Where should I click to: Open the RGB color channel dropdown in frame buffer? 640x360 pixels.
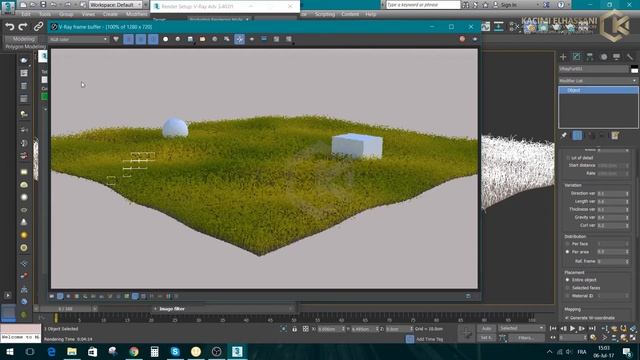[x=78, y=39]
